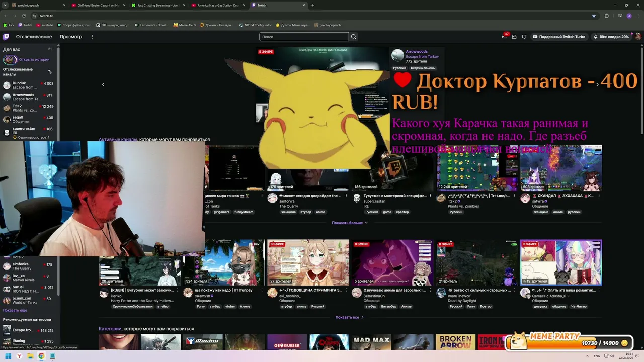Switch to the Girlfriend Beater Caught tab

pyautogui.click(x=98, y=5)
